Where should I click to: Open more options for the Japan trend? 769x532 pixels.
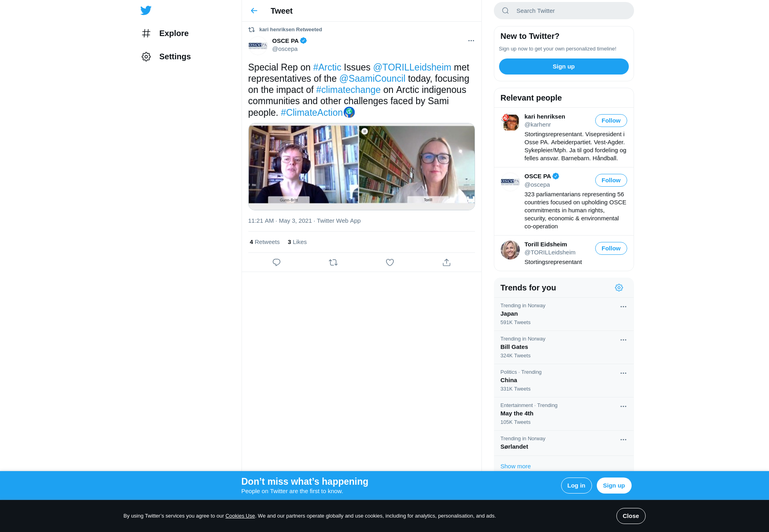[x=623, y=306]
